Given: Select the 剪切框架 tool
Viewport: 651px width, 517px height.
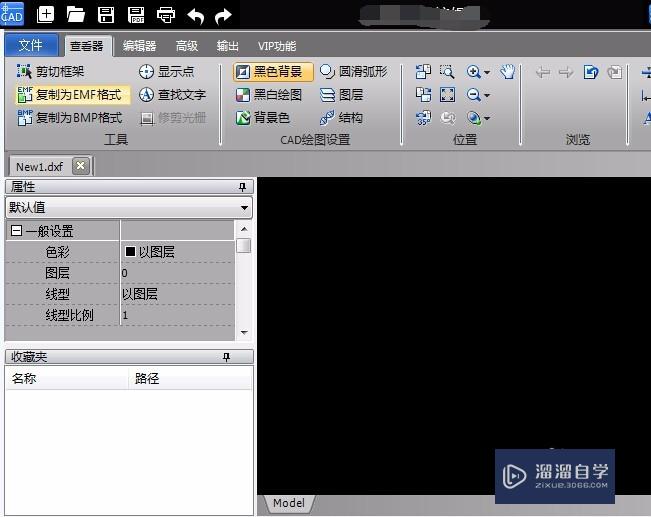Looking at the screenshot, I should pos(50,71).
